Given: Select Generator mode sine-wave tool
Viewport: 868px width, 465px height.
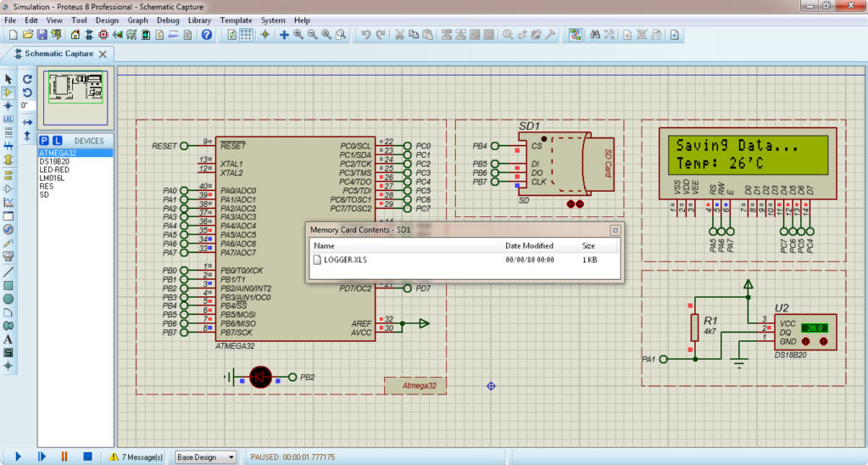Looking at the screenshot, I should coord(8,229).
